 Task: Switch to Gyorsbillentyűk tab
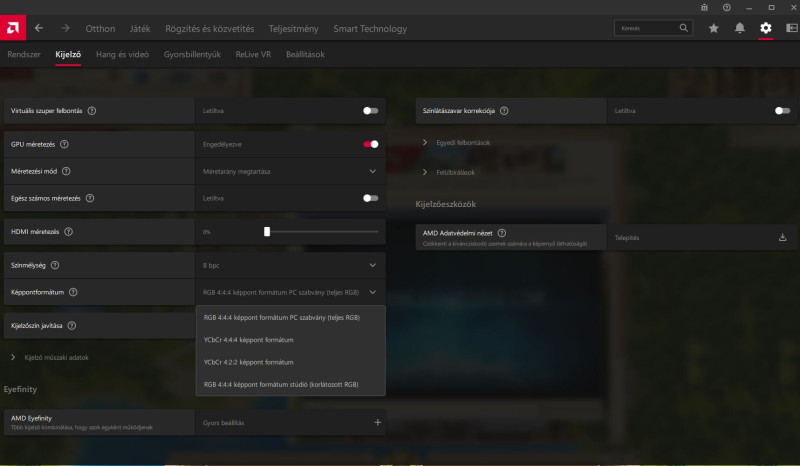(192, 54)
